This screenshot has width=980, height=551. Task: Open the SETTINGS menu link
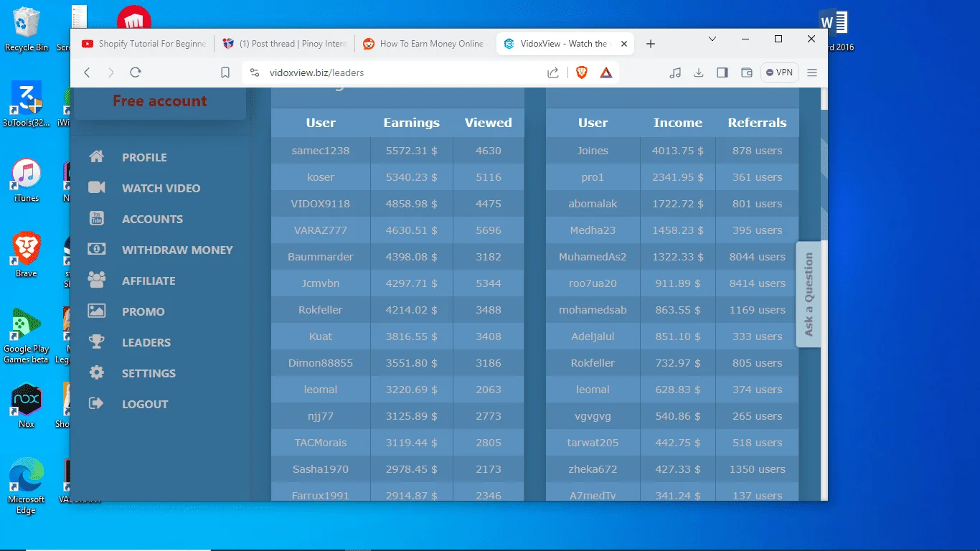coord(149,374)
